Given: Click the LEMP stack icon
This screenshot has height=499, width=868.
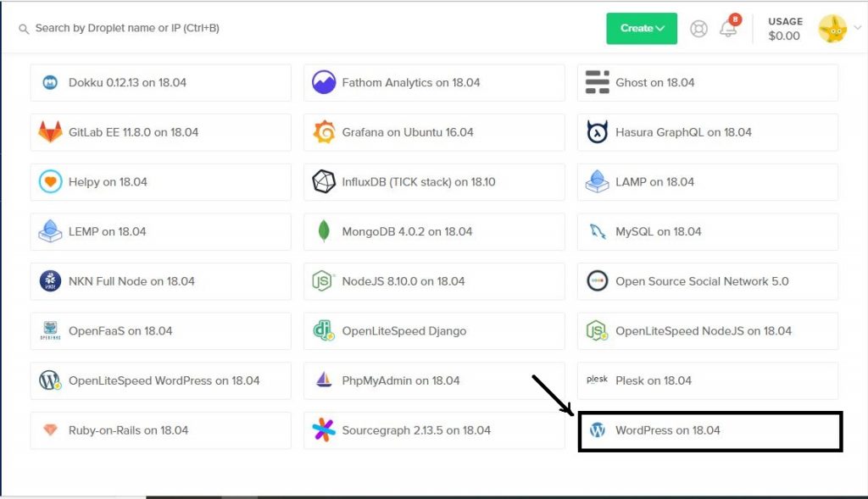Looking at the screenshot, I should click(x=50, y=231).
